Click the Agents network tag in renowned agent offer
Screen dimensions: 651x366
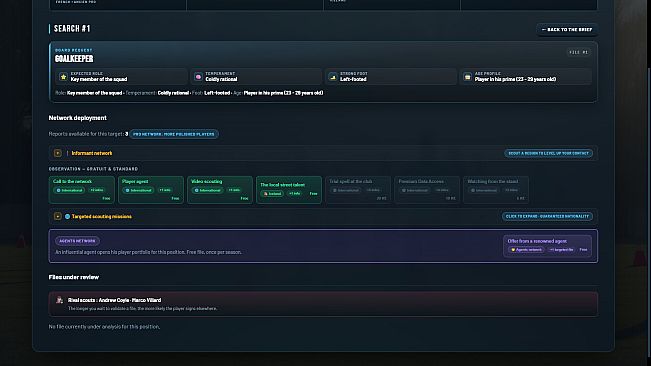click(526, 250)
